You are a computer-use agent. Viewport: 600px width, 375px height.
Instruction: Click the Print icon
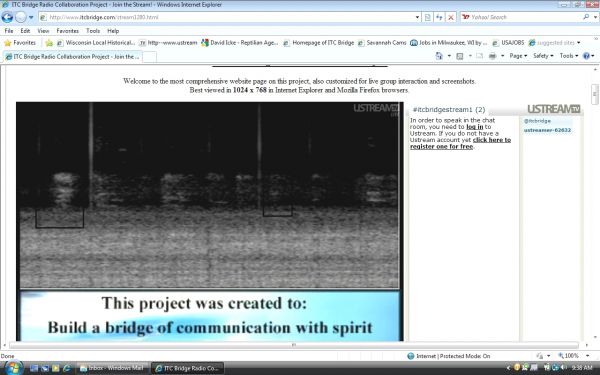click(x=492, y=56)
